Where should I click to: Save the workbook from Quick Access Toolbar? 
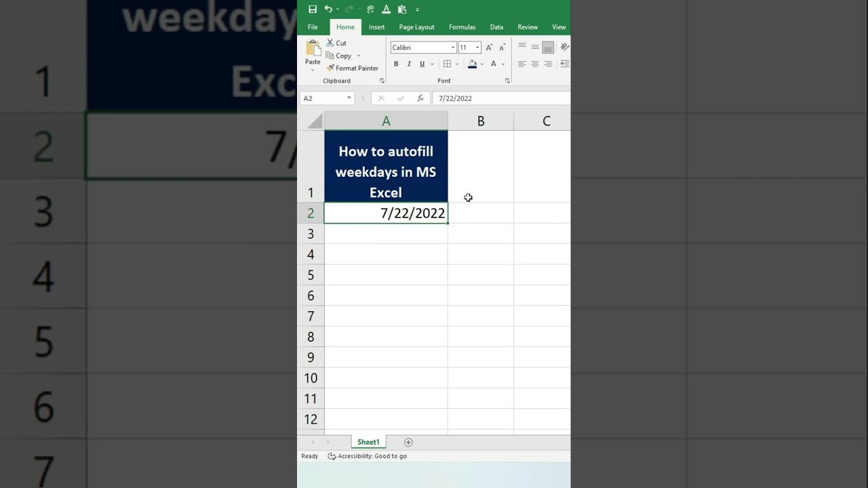(x=313, y=9)
